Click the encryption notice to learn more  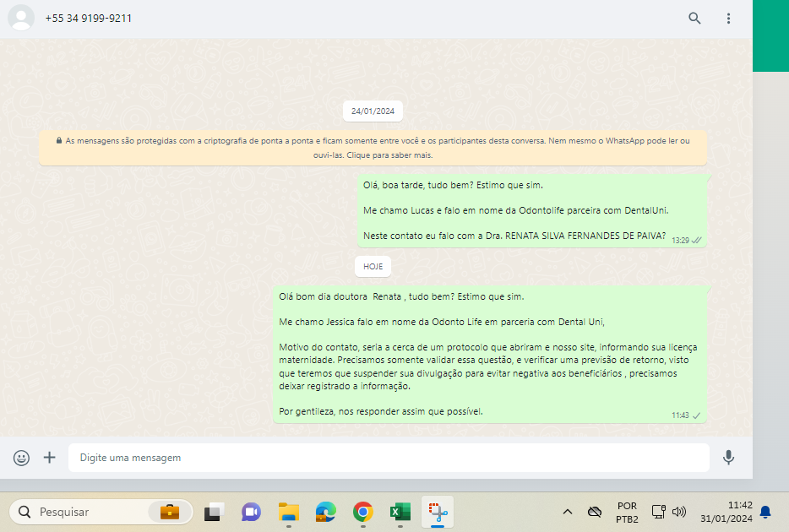pyautogui.click(x=373, y=148)
